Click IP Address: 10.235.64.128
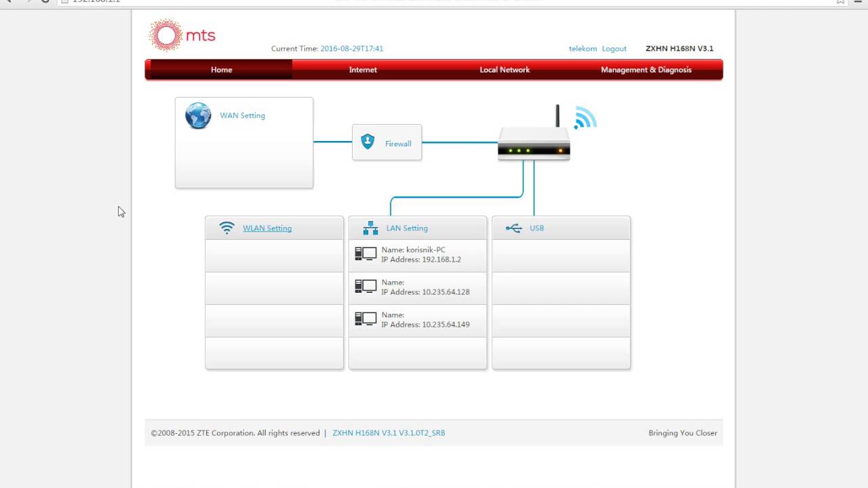This screenshot has width=868, height=488. pos(425,292)
